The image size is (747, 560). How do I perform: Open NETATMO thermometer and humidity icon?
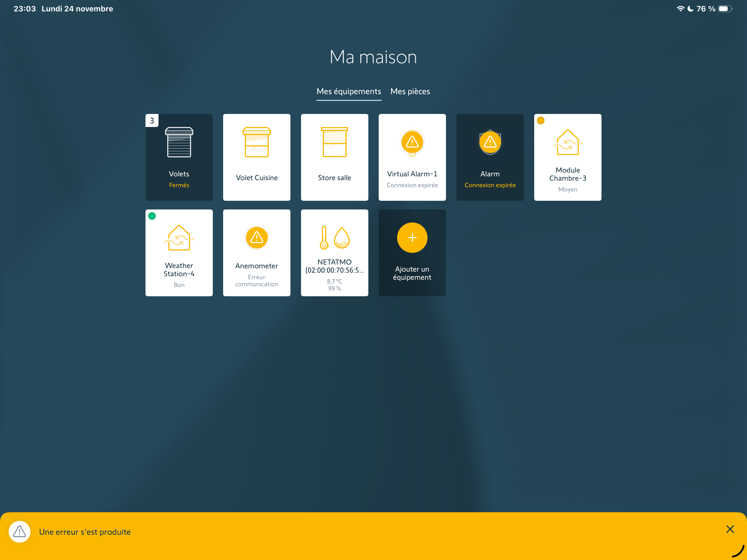click(x=334, y=238)
